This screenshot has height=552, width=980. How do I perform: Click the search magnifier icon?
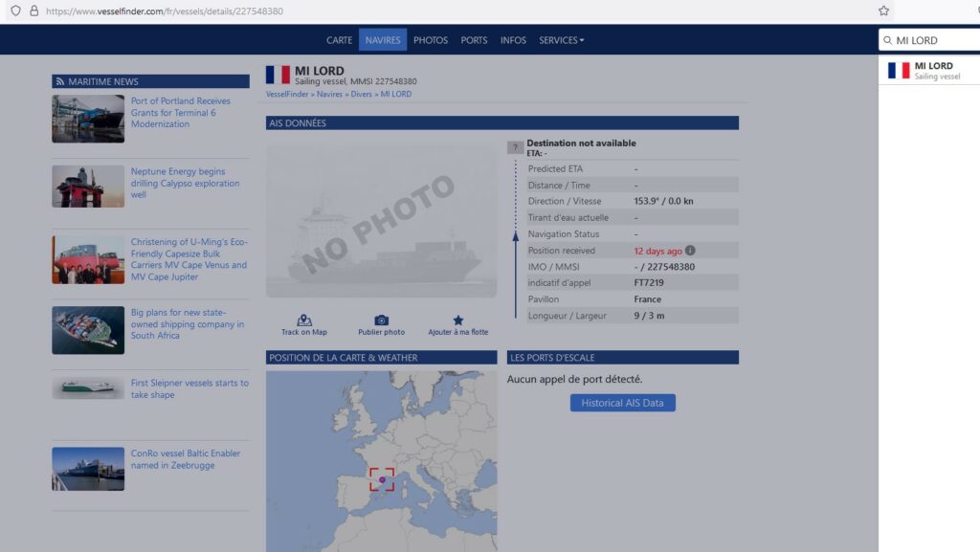[887, 40]
